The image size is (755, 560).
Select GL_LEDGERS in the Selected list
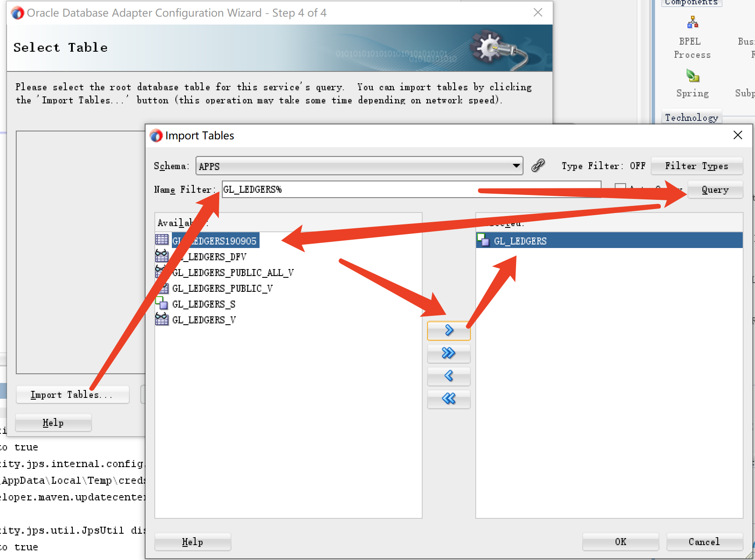609,241
